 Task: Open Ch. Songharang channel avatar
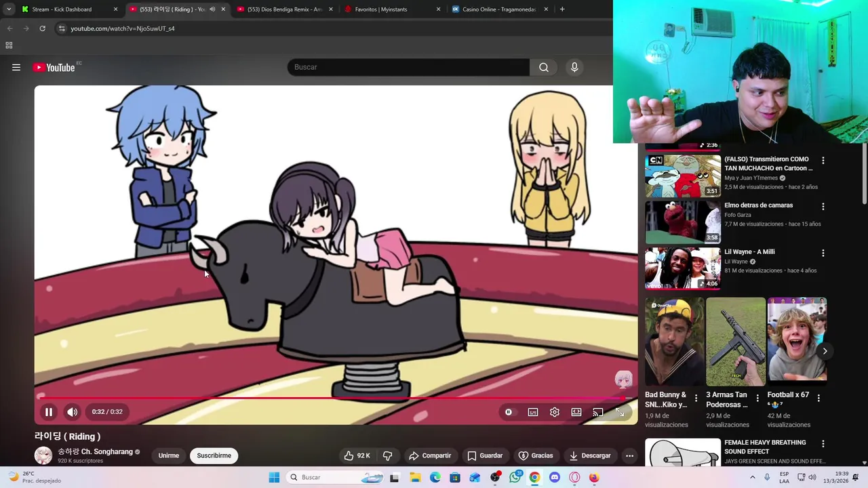click(43, 455)
